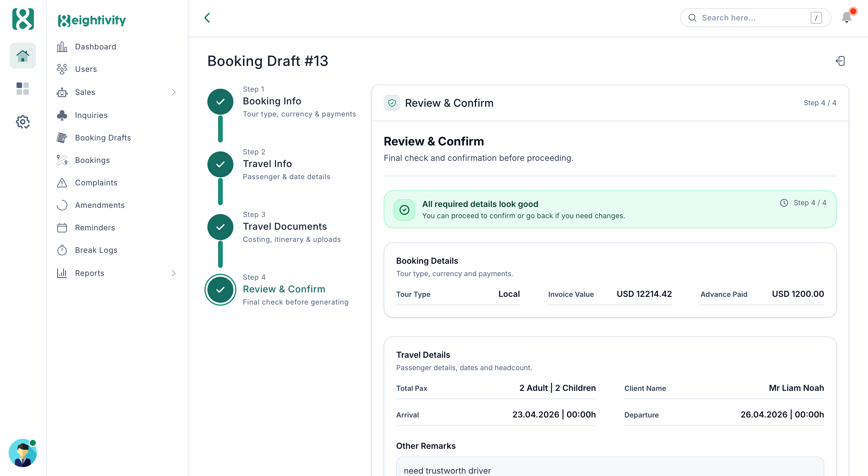Click Total Pax '2 Adult | 2 Children'

557,388
